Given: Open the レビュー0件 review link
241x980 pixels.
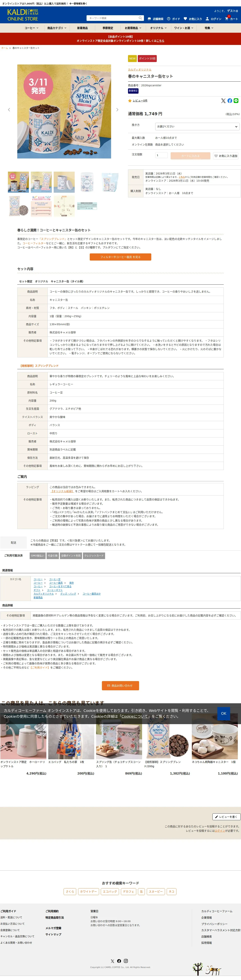Looking at the screenshot, I should 140,101.
